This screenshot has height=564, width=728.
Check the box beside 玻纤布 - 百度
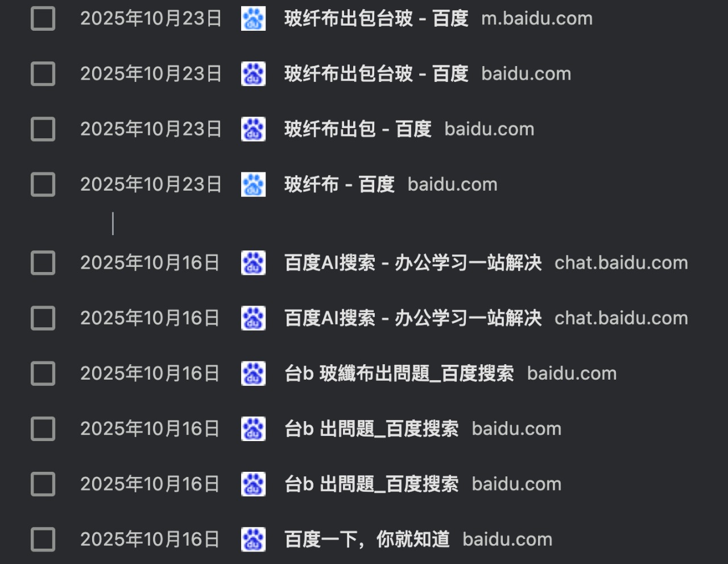[43, 184]
